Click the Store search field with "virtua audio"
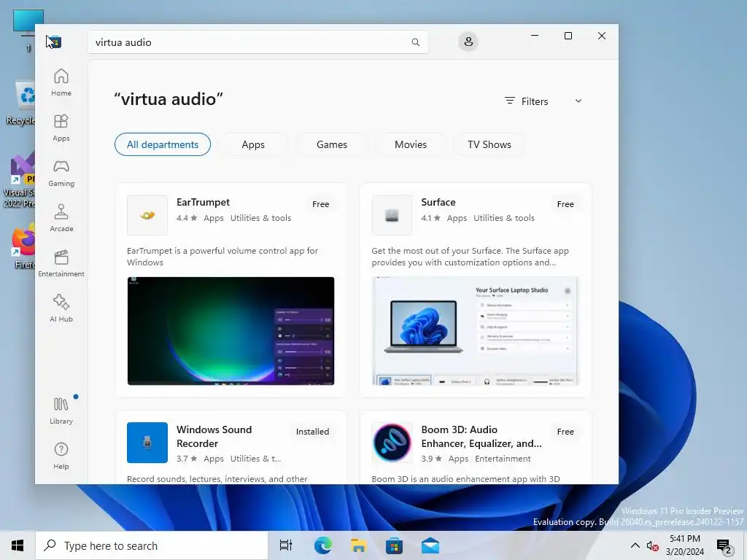747x560 pixels. tap(258, 42)
